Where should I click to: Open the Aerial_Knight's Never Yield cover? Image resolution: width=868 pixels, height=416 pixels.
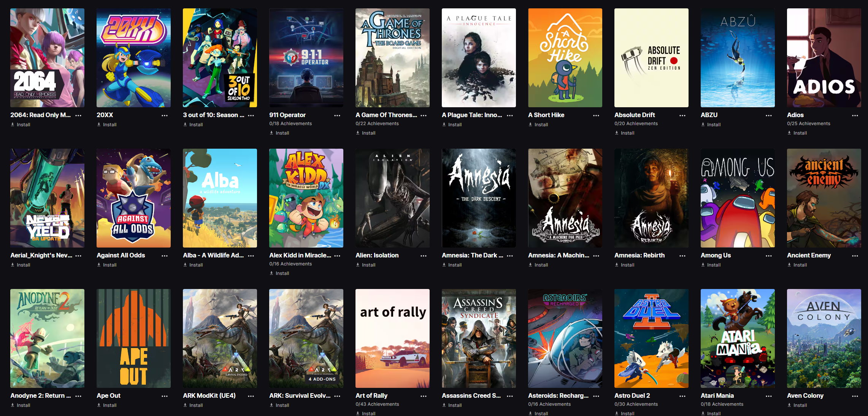[x=47, y=198]
